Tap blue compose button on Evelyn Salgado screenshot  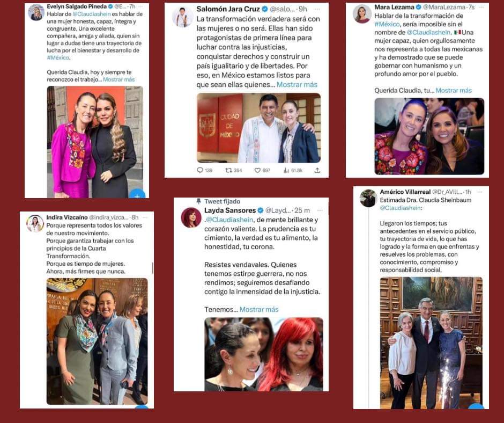(137, 194)
